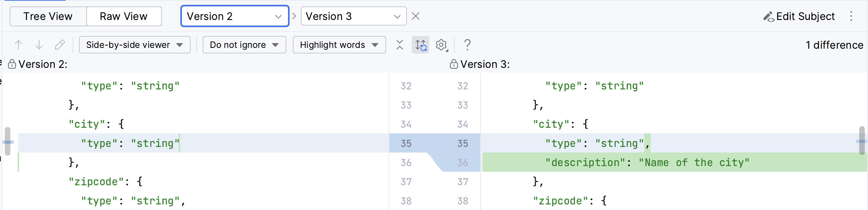Open the Highlight words dropdown

(x=339, y=45)
